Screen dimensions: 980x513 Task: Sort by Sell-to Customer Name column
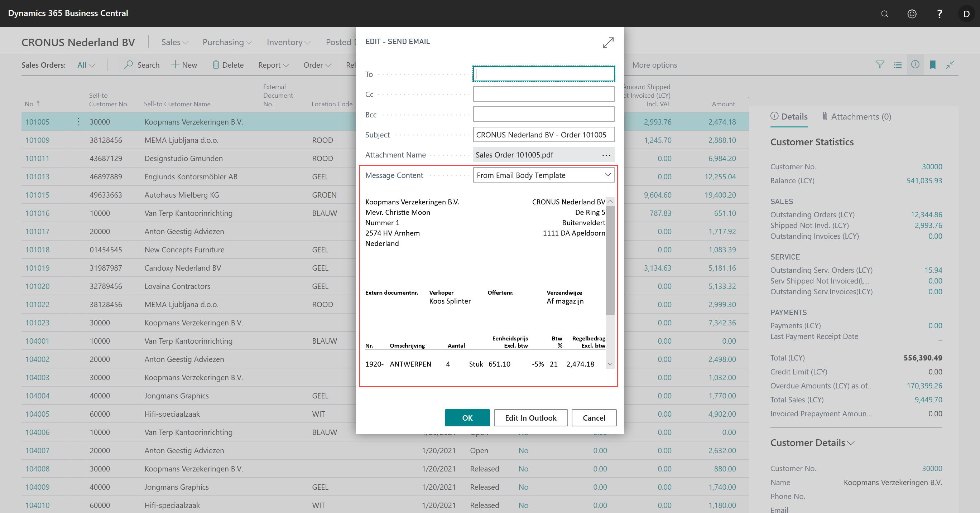pyautogui.click(x=177, y=104)
